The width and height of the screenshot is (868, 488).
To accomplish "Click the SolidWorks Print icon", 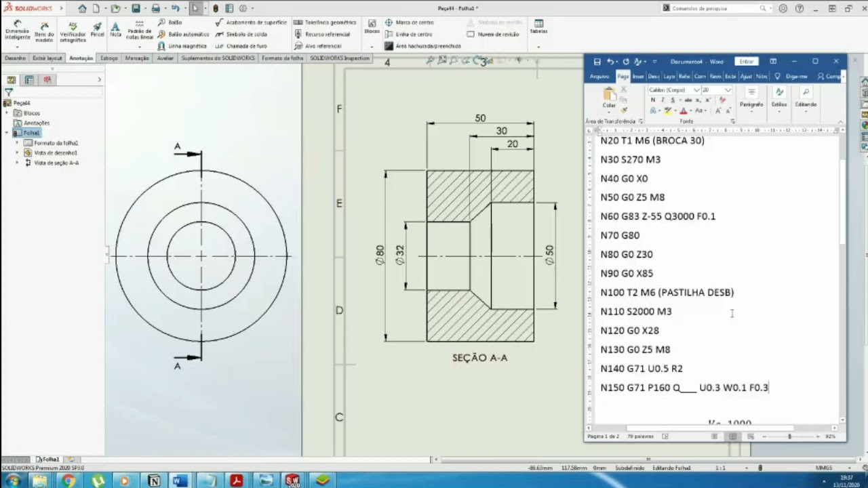I will (156, 8).
